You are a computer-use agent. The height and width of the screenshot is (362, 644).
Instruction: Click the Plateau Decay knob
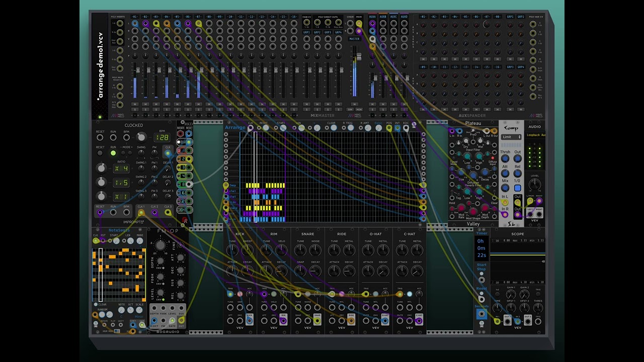pos(485,172)
